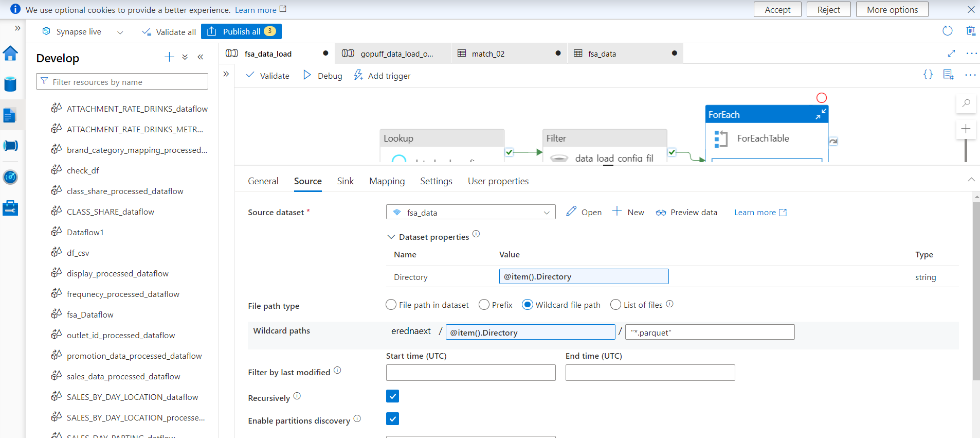The width and height of the screenshot is (980, 438).
Task: Collapse the activity settings panel
Action: pos(971,180)
